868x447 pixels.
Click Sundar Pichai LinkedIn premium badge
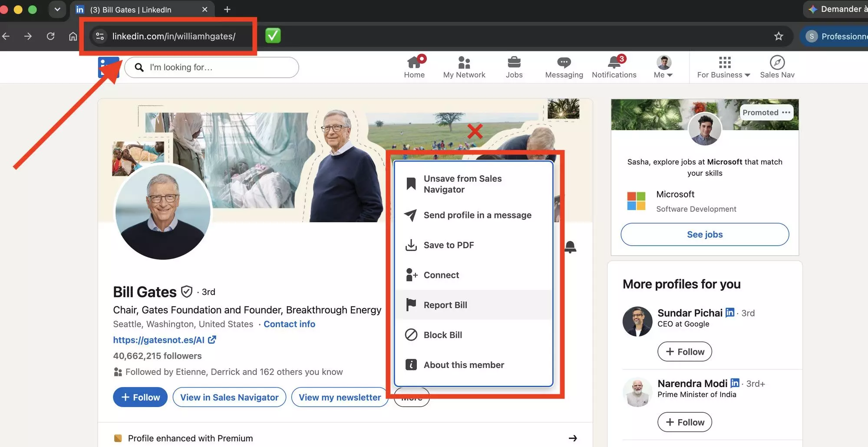click(x=730, y=312)
